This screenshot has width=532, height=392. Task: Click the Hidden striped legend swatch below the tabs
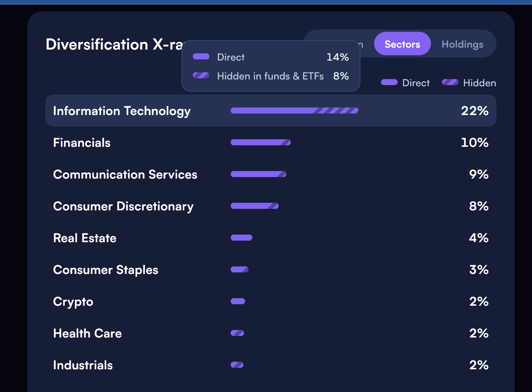click(x=450, y=82)
